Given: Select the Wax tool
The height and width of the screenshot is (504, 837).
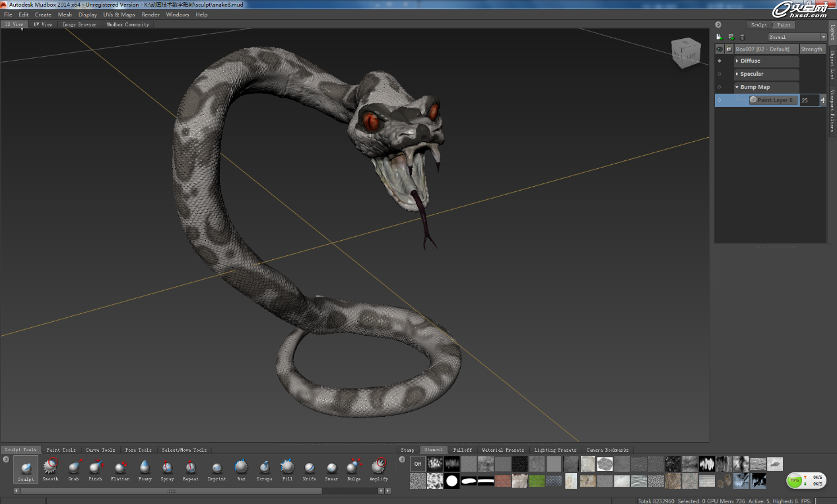Looking at the screenshot, I should 241,469.
